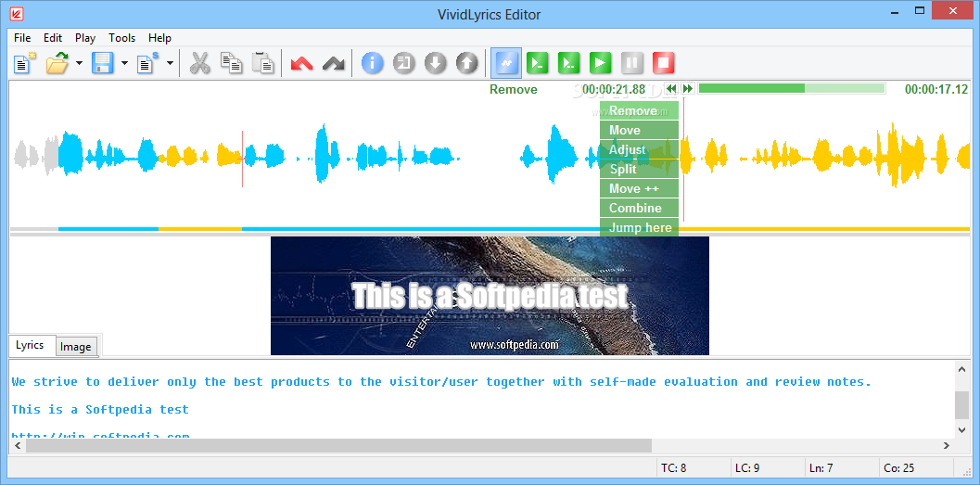Click the LC: 9 status field

[768, 467]
